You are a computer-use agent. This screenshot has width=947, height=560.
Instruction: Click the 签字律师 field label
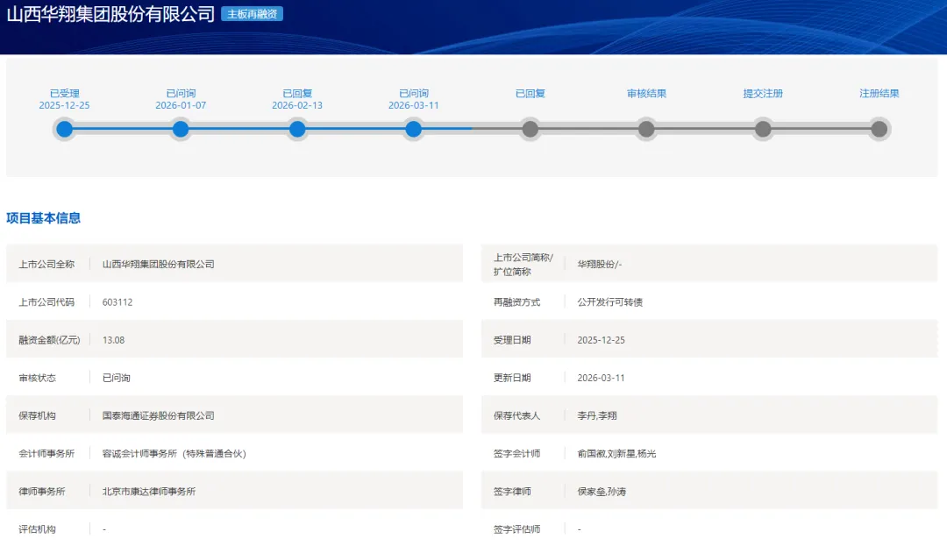[512, 492]
